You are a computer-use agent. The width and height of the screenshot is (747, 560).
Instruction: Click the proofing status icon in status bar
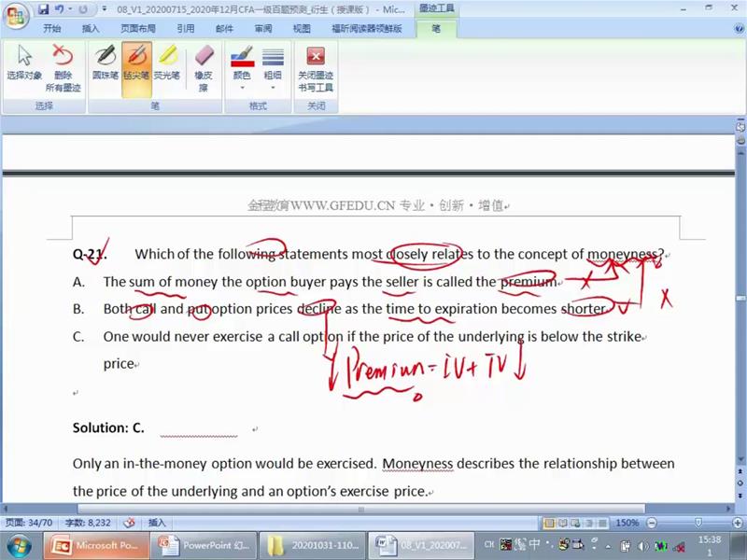coord(129,523)
